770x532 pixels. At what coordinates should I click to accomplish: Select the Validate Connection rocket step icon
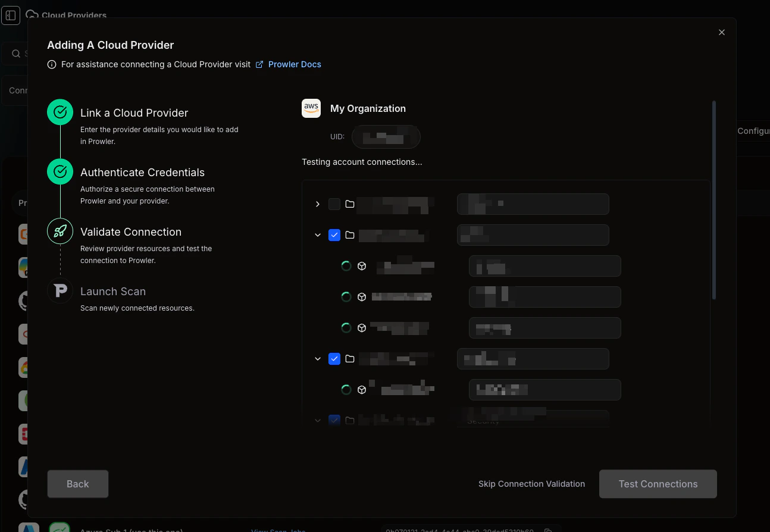(x=60, y=231)
